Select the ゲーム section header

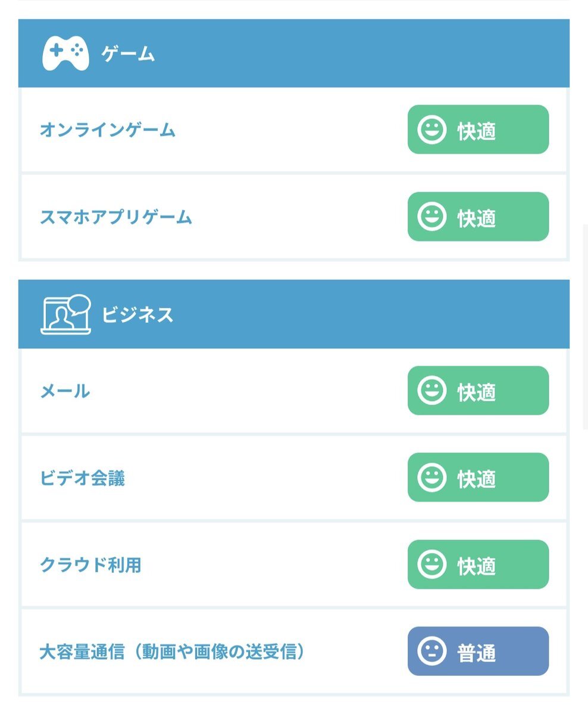click(294, 54)
